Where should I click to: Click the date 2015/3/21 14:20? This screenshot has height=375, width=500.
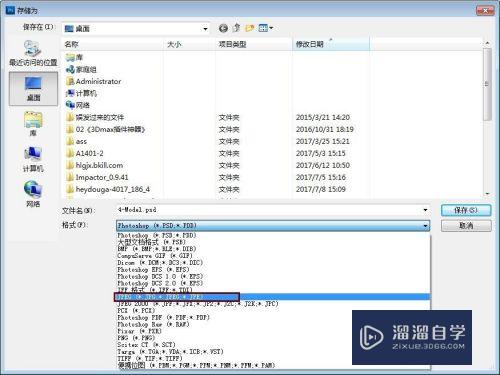(x=323, y=117)
